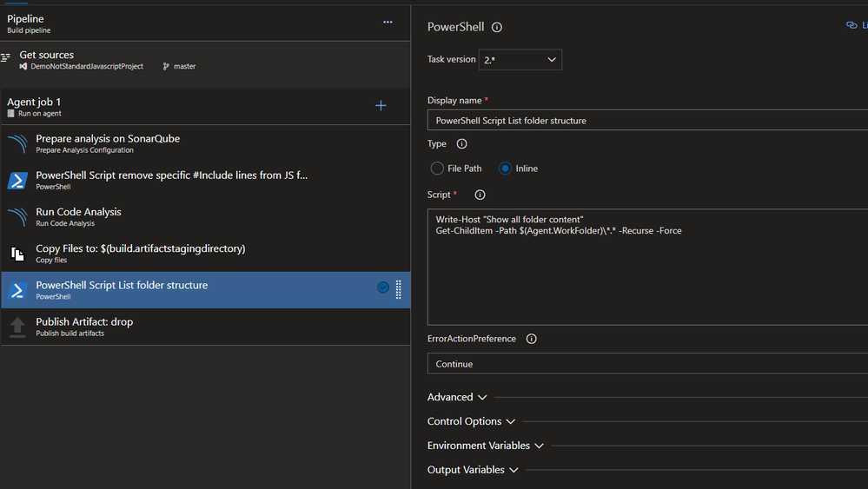The height and width of the screenshot is (489, 868).
Task: Expand the Control Options section
Action: [471, 421]
